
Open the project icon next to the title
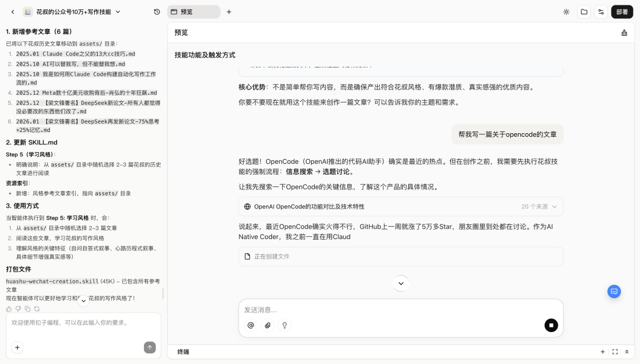[28, 12]
